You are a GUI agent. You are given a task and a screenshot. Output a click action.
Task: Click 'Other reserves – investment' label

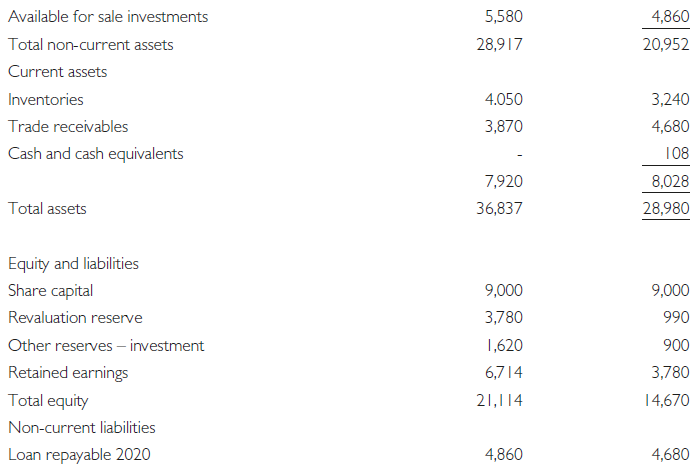click(106, 346)
